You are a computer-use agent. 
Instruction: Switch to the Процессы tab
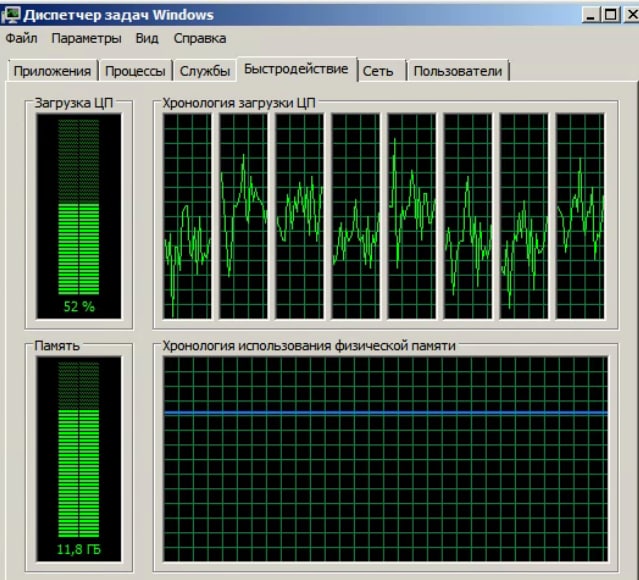point(135,71)
